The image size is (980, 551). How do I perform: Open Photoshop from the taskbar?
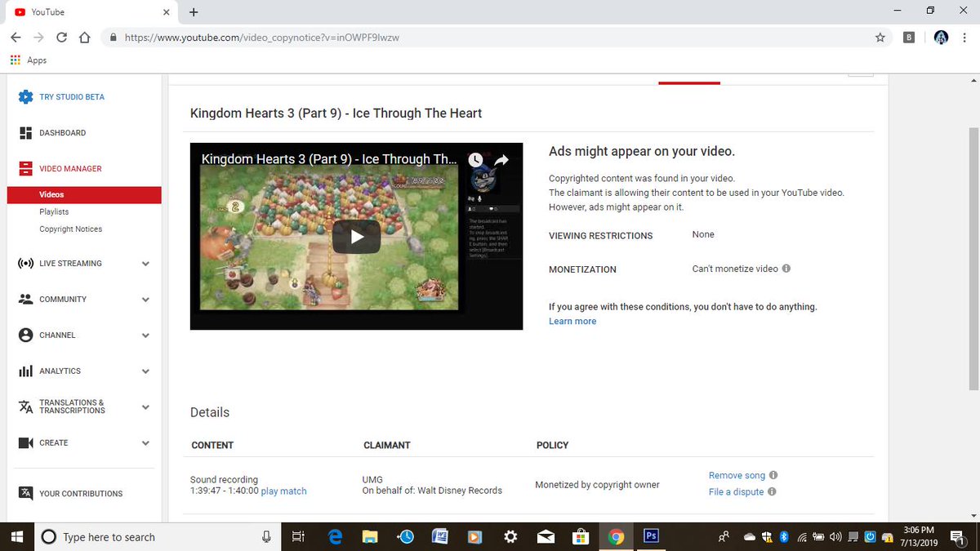651,536
